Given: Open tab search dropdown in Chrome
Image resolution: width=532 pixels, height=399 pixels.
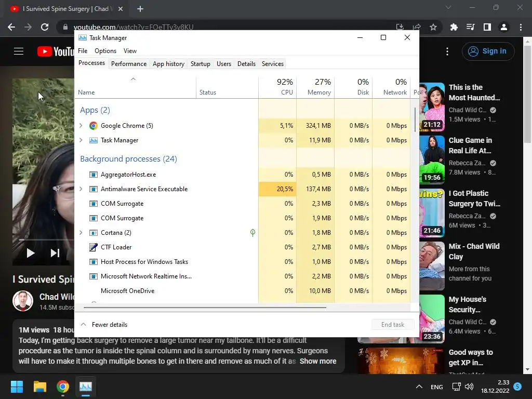Looking at the screenshot, I should tap(448, 7).
